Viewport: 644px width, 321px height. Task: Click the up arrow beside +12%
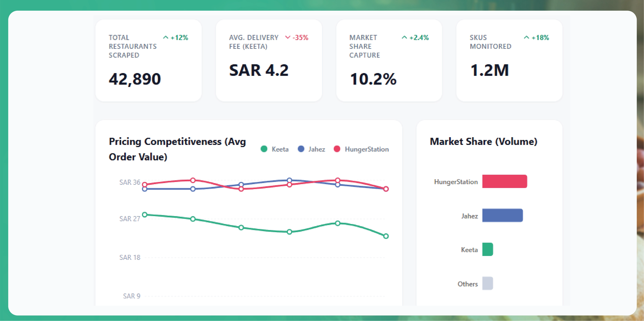tap(165, 38)
